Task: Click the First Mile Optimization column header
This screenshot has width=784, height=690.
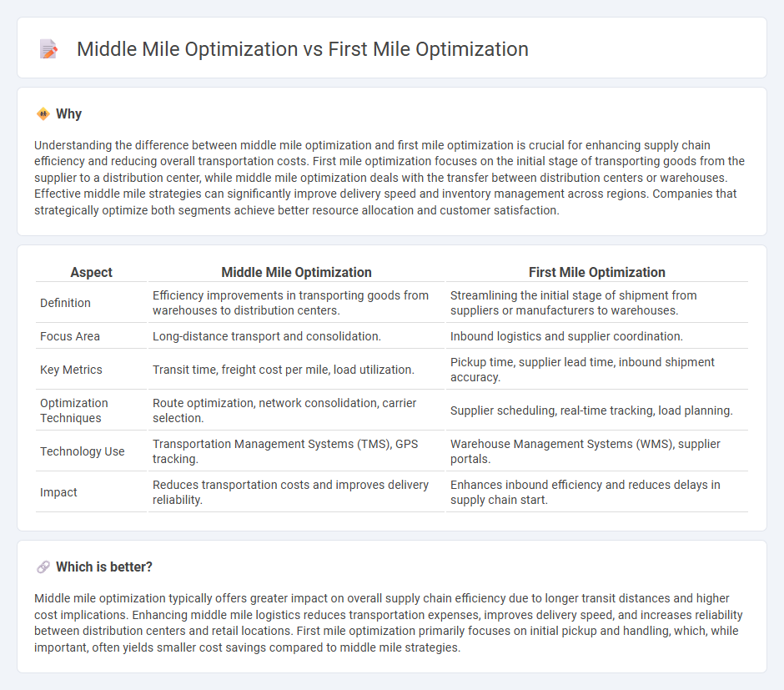Action: (x=597, y=273)
